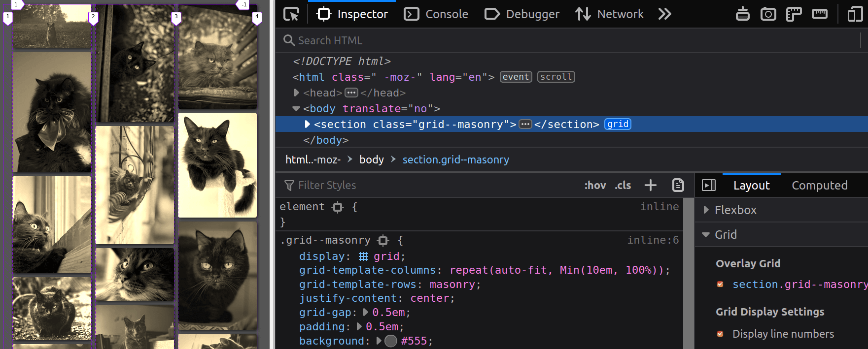Toggle .cls class panel
Image resolution: width=868 pixels, height=349 pixels.
coord(623,185)
